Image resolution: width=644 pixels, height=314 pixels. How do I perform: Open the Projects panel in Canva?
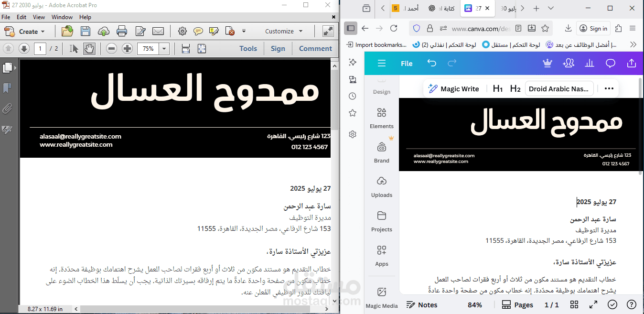point(382,221)
